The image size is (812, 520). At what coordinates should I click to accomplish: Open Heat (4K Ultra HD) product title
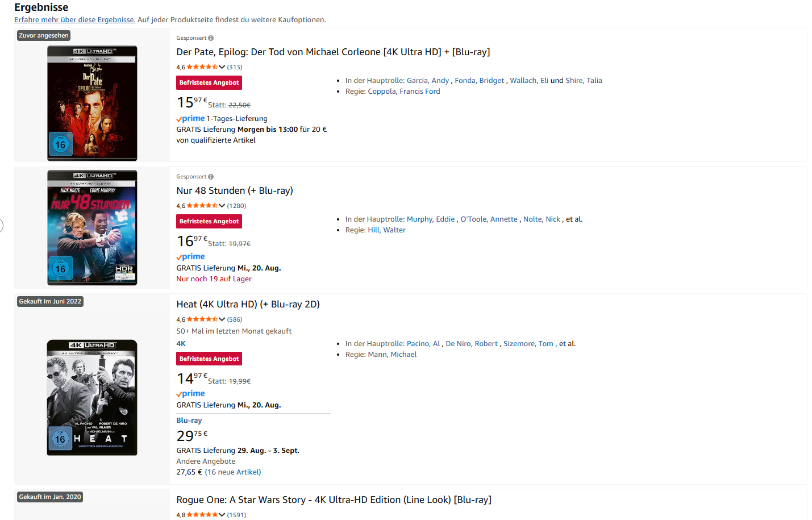[x=248, y=305]
